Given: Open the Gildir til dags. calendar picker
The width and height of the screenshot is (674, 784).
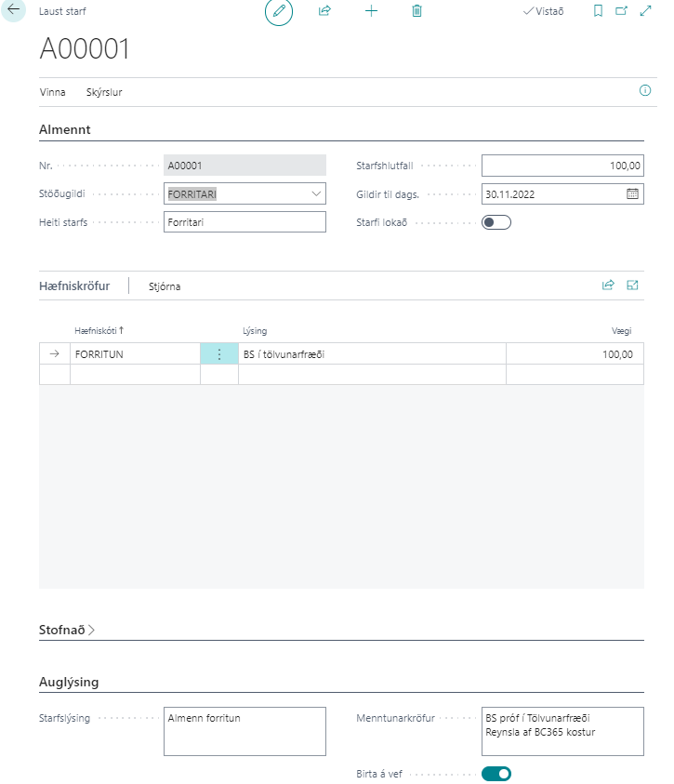Looking at the screenshot, I should coord(632,193).
